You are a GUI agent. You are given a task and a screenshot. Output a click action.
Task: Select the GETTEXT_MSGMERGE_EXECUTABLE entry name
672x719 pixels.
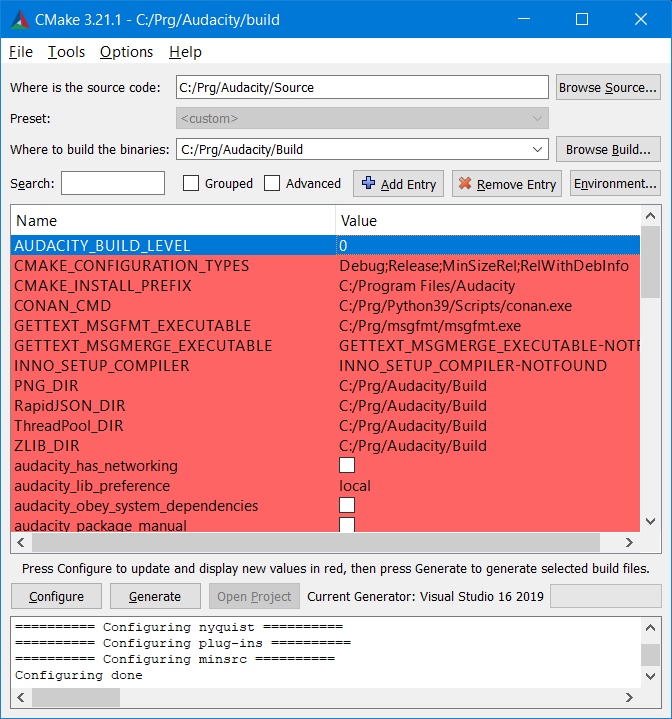click(x=143, y=346)
